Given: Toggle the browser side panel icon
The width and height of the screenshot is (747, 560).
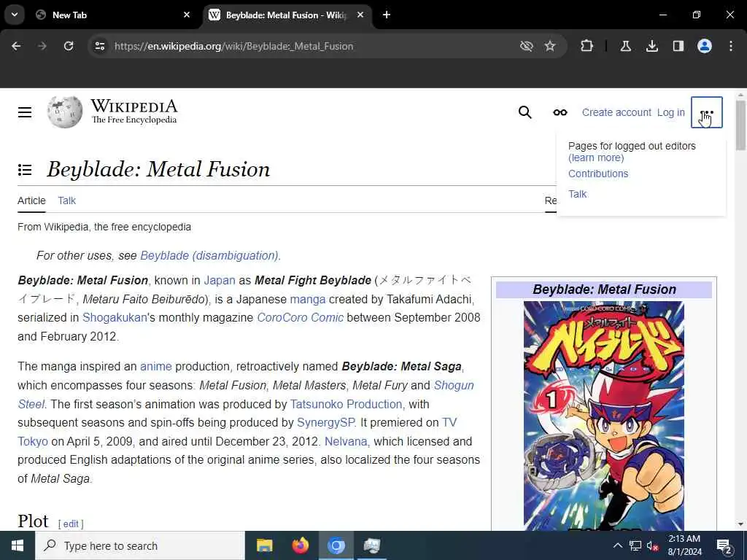Looking at the screenshot, I should [x=678, y=46].
